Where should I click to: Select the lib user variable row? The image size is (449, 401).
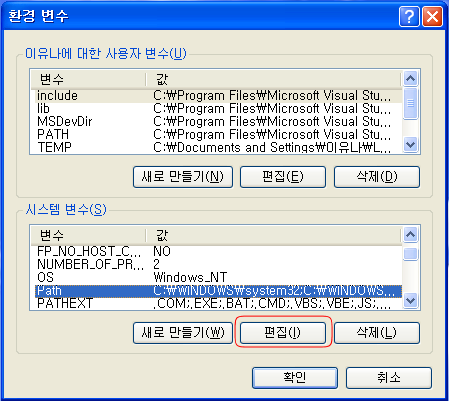pos(217,109)
